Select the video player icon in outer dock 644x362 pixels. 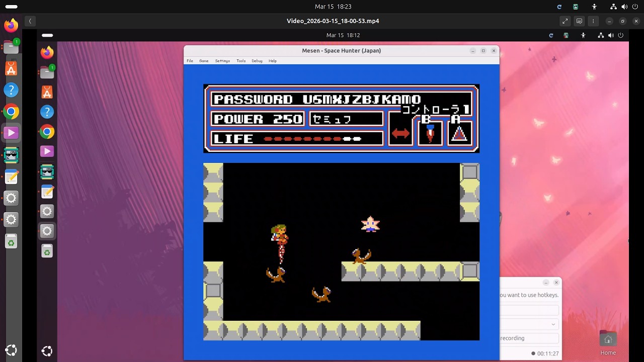point(11,133)
